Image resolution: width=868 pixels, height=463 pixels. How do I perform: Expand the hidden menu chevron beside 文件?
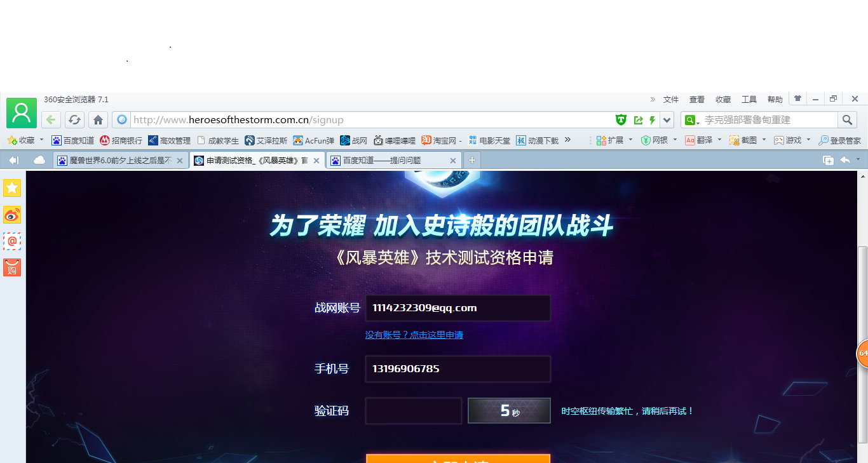(653, 100)
